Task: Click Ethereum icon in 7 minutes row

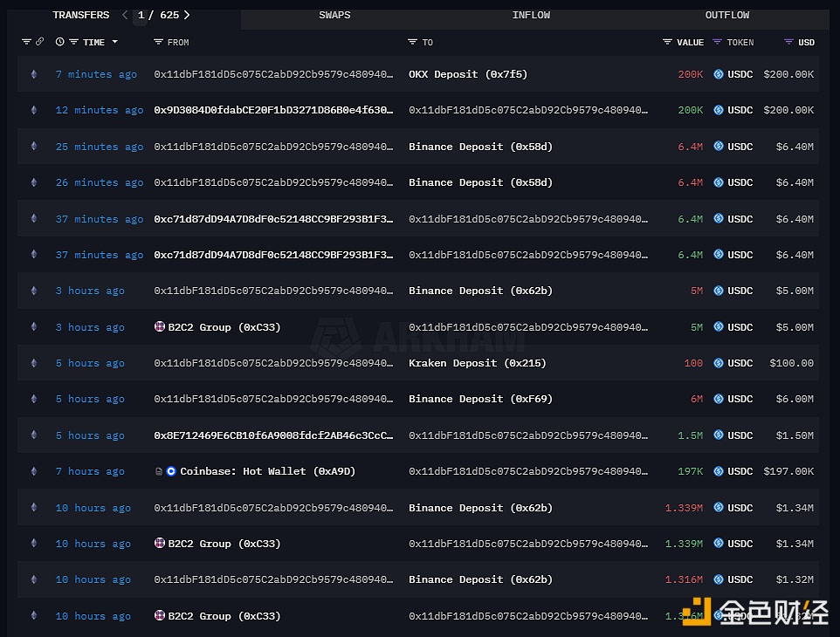Action: coord(34,74)
